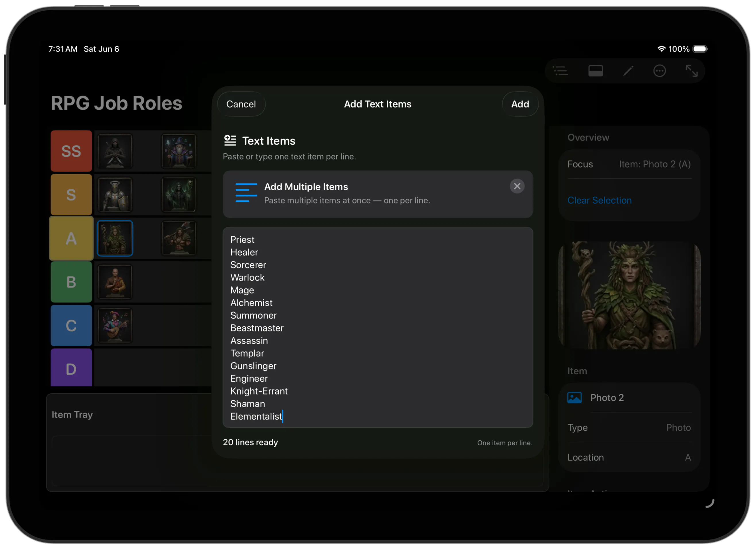Open the large druid preview image
This screenshot has width=756, height=550.
click(x=629, y=295)
